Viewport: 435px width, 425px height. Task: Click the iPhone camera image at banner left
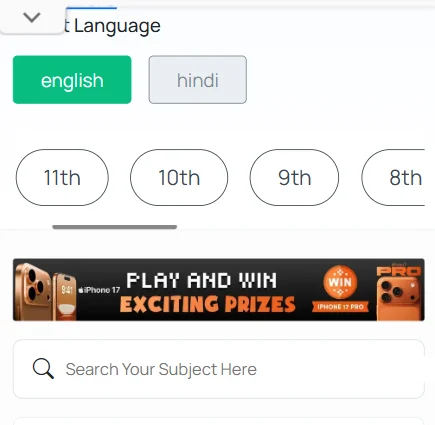pos(44,291)
